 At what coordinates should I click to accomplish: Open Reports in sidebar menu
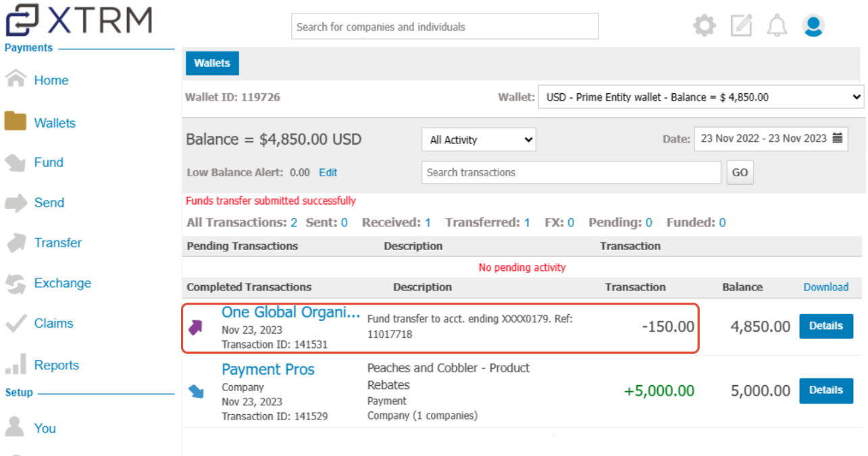tap(57, 365)
